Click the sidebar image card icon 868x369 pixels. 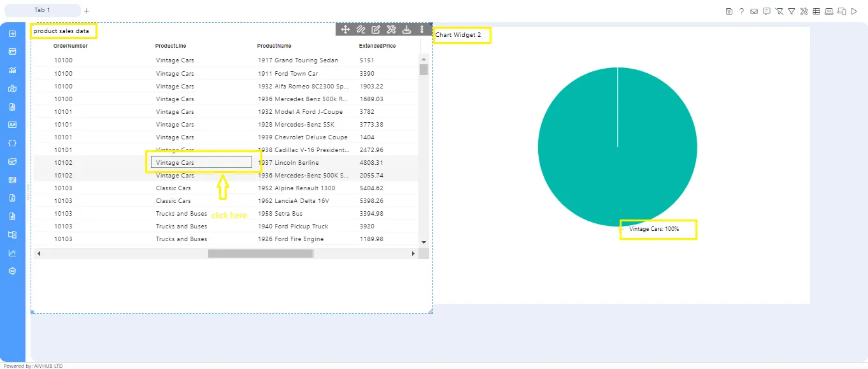click(x=12, y=125)
